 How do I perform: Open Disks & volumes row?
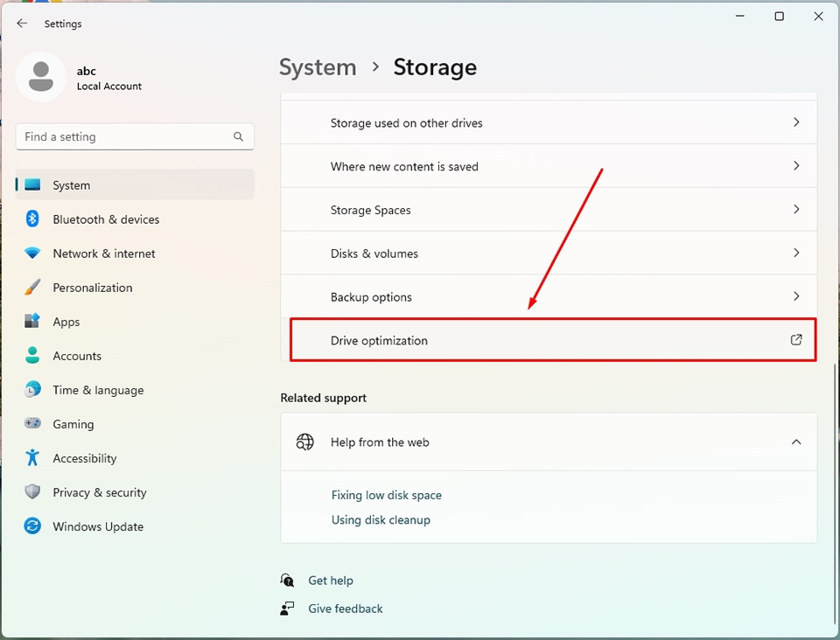(549, 253)
